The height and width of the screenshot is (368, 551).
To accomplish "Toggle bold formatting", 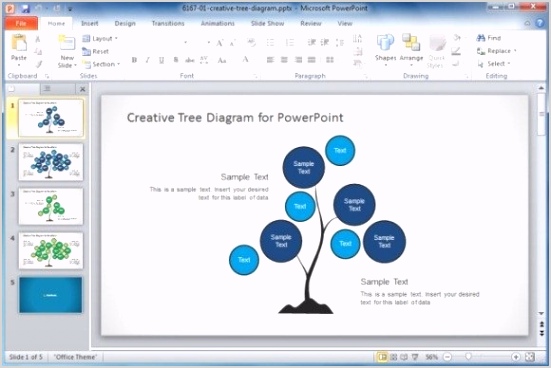I will (x=134, y=60).
